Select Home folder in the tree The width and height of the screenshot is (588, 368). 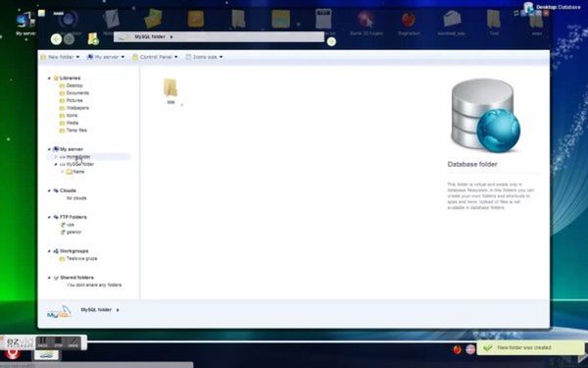pos(78,157)
